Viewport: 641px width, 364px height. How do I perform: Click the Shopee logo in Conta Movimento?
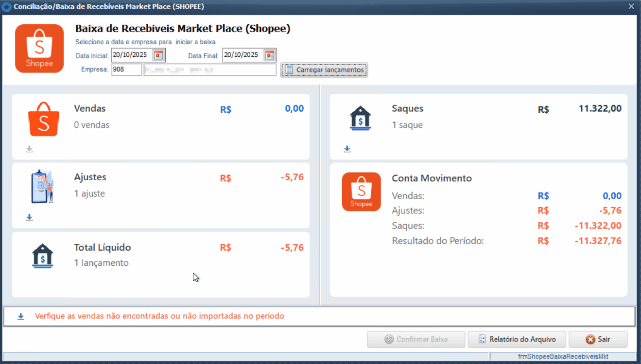(361, 192)
